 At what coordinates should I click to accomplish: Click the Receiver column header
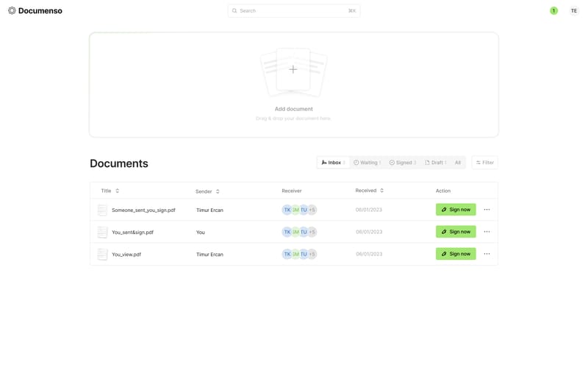[291, 191]
